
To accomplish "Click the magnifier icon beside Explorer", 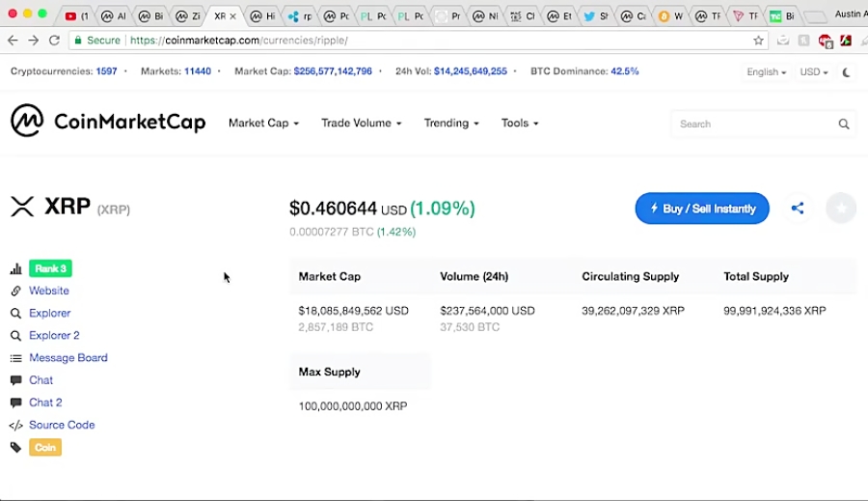I will (16, 314).
